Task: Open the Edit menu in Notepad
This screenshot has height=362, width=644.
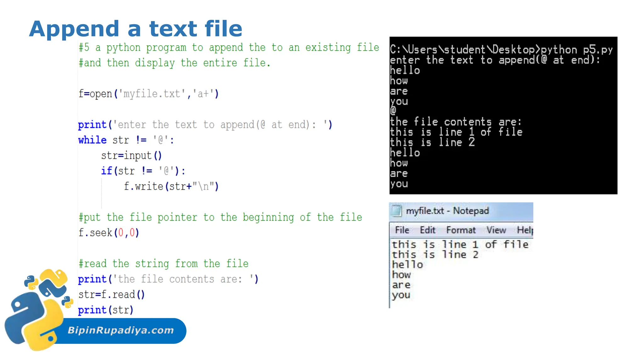Action: point(428,230)
